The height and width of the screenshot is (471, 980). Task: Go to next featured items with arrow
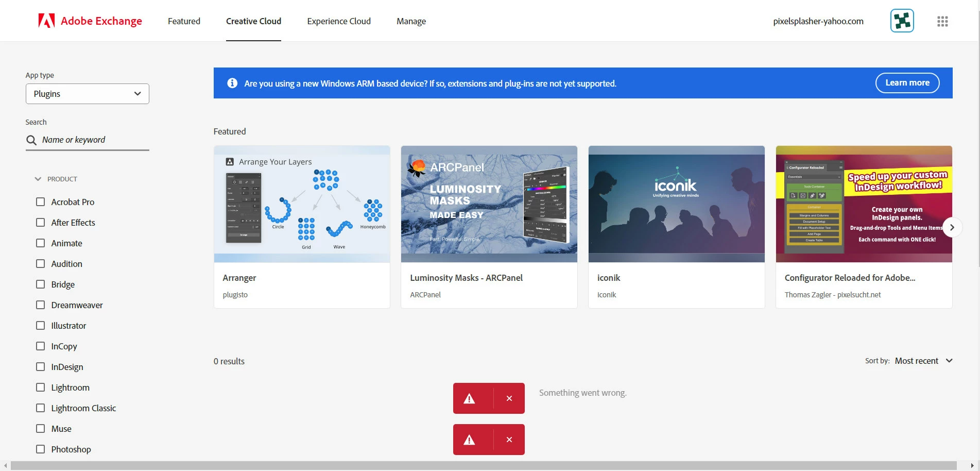952,227
